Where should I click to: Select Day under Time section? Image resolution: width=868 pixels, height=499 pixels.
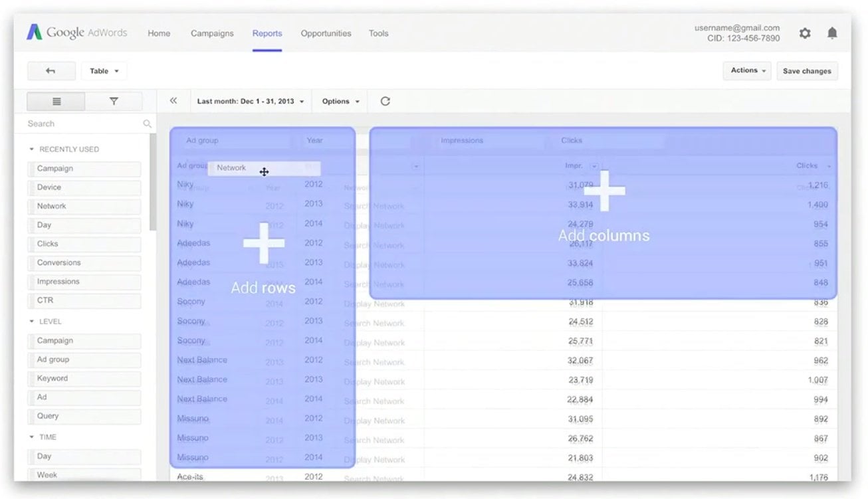(x=84, y=456)
